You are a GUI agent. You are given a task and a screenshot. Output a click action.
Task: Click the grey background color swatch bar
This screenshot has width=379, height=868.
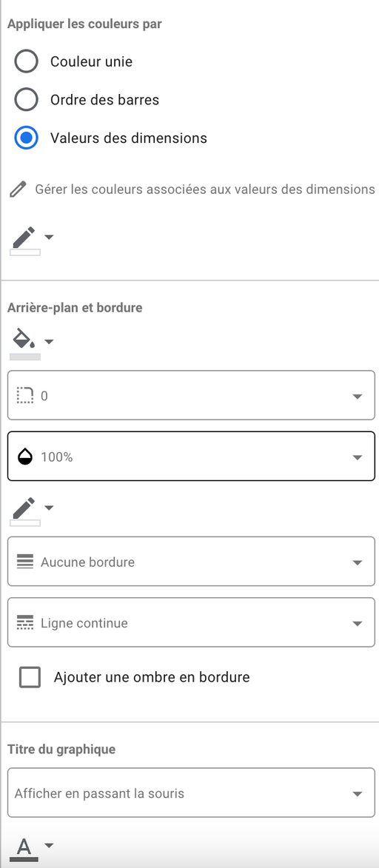[25, 357]
